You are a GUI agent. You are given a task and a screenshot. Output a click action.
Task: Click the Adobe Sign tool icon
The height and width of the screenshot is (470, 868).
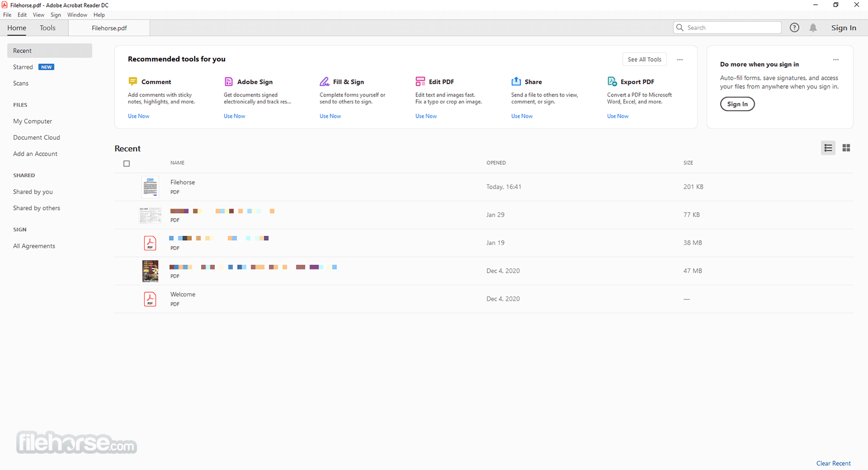pos(228,81)
